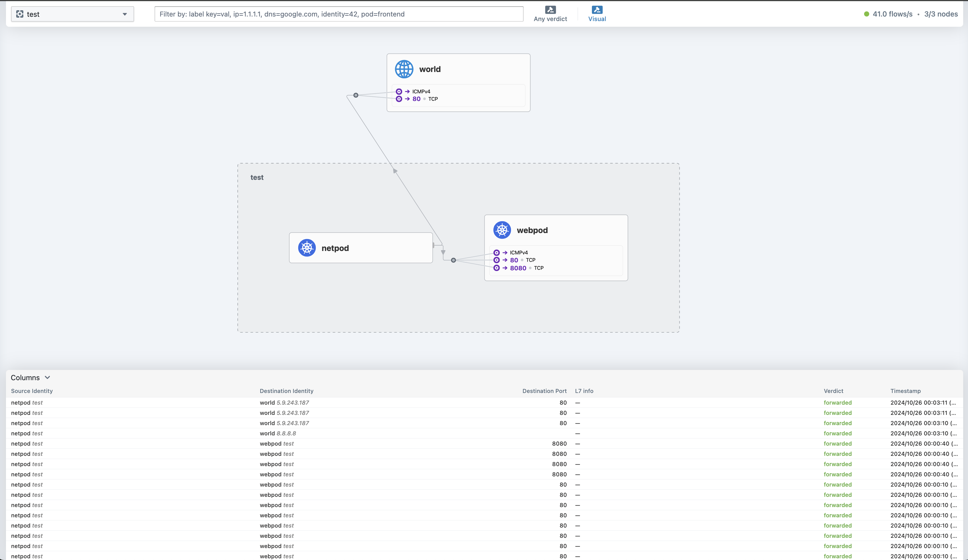Viewport: 968px width, 560px height.
Task: Click the namespace dropdown arrow
Action: point(124,14)
